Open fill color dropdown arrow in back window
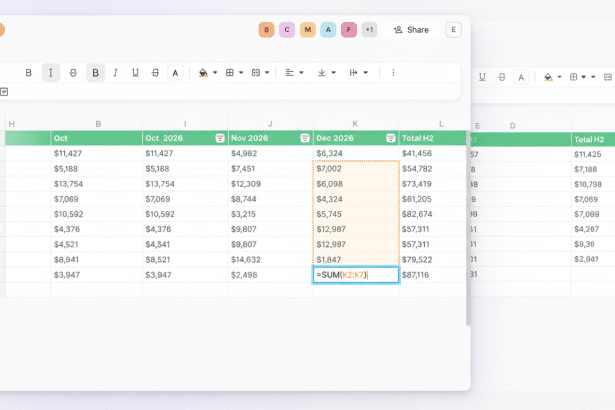 (x=560, y=77)
